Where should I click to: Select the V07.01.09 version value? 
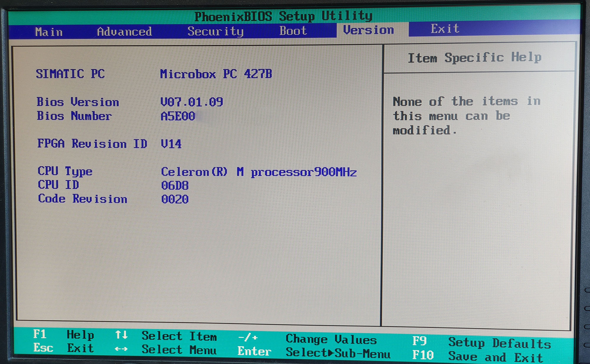pos(192,102)
